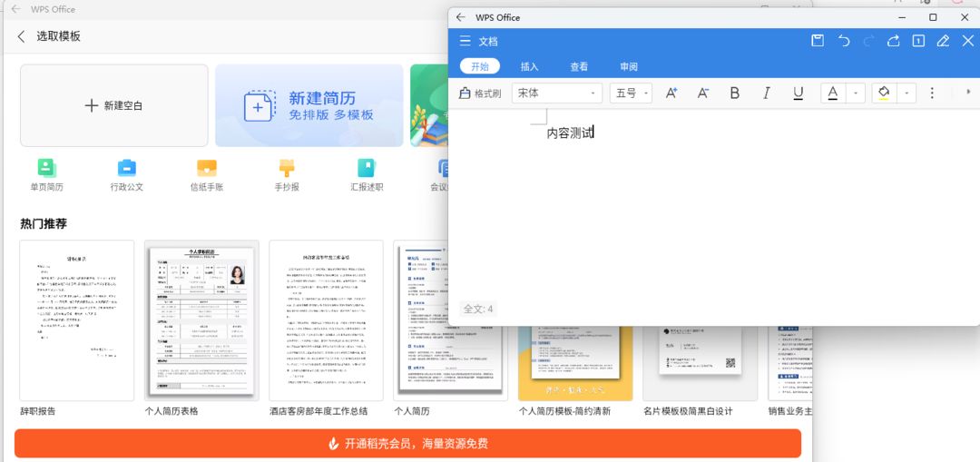
Task: Open the 行政公文 category
Action: click(127, 175)
